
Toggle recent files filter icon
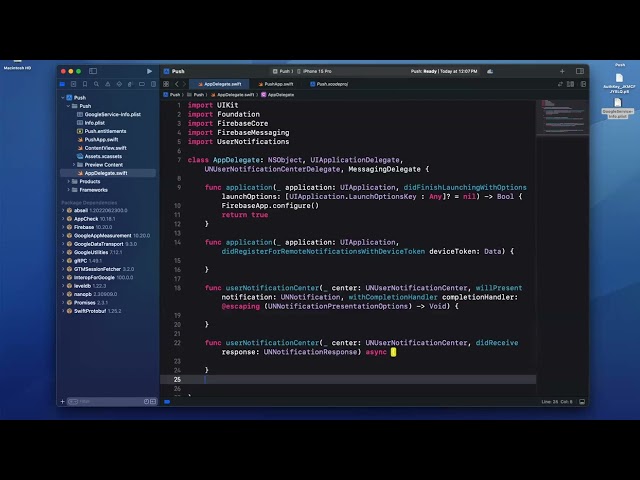(x=147, y=402)
